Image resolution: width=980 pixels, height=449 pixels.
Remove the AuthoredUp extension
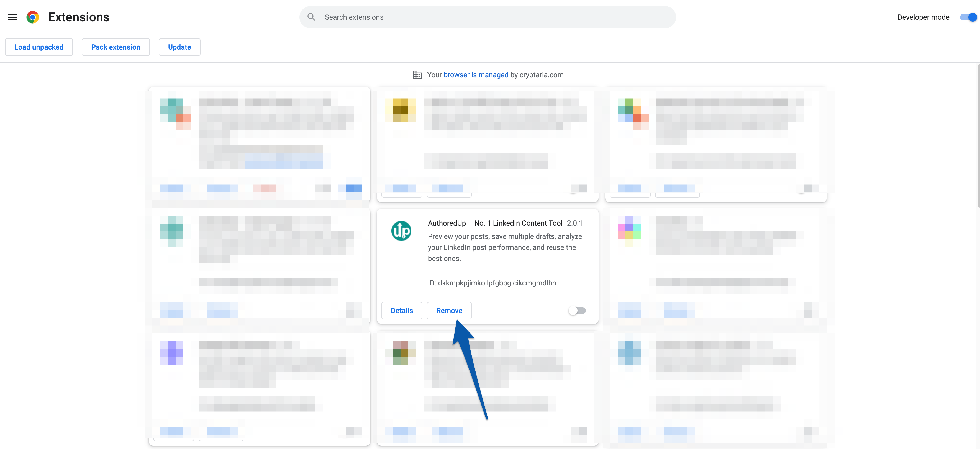coord(449,311)
